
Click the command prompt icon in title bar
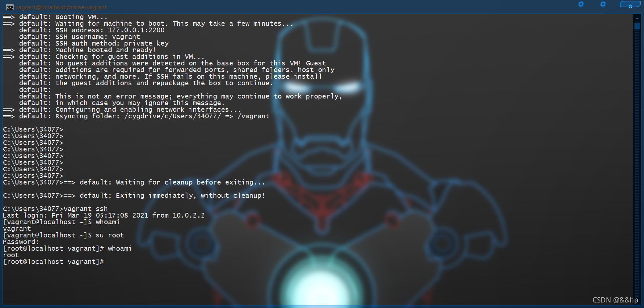pos(10,7)
